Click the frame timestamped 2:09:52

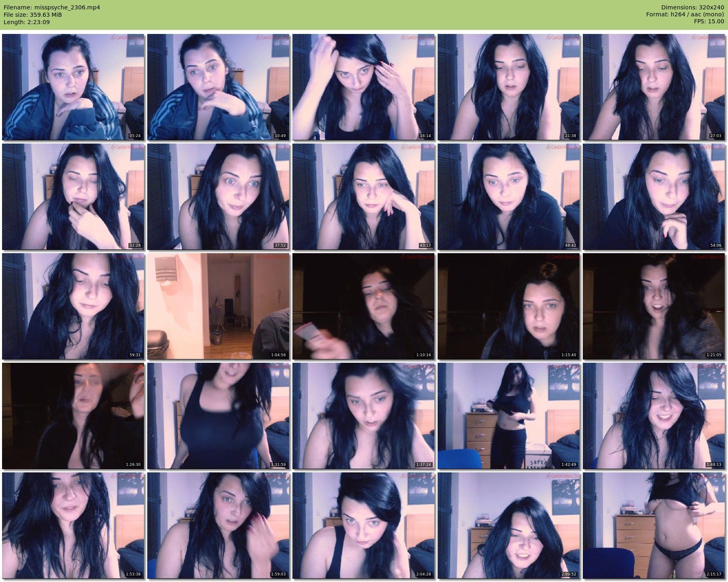(508, 526)
